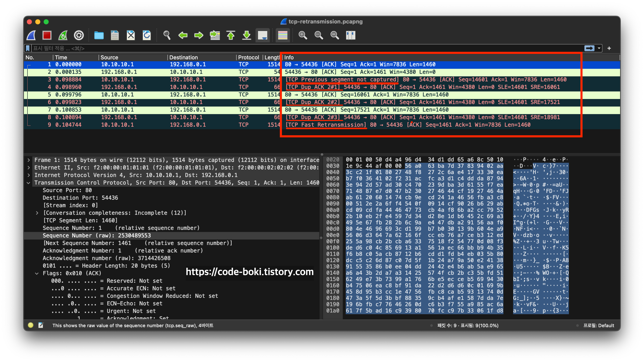Open a capture file with folder icon
The image size is (644, 362).
point(99,35)
